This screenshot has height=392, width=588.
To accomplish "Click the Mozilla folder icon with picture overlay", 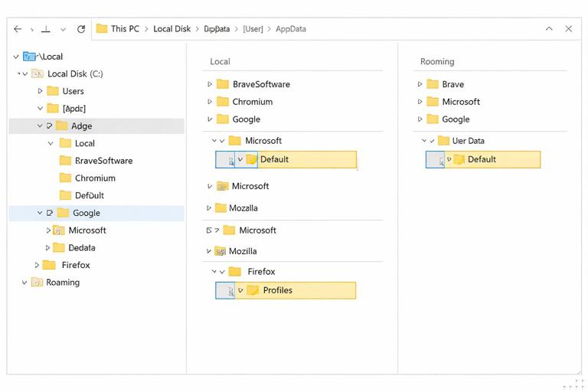I will (x=220, y=251).
